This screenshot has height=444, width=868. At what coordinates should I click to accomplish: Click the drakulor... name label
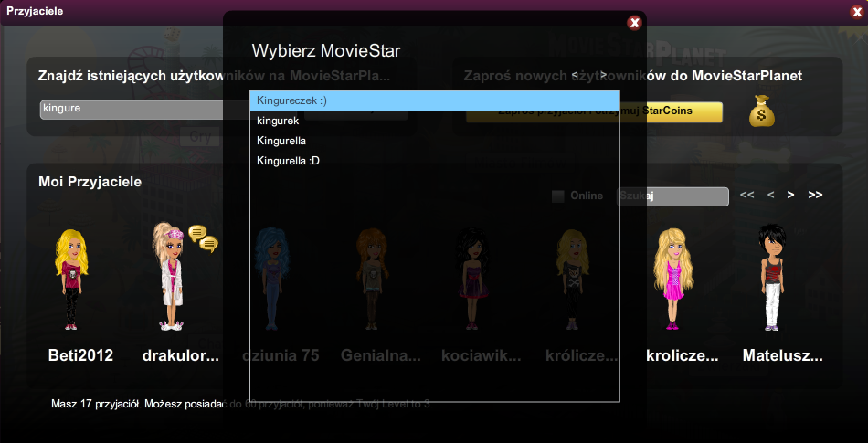[x=181, y=355]
